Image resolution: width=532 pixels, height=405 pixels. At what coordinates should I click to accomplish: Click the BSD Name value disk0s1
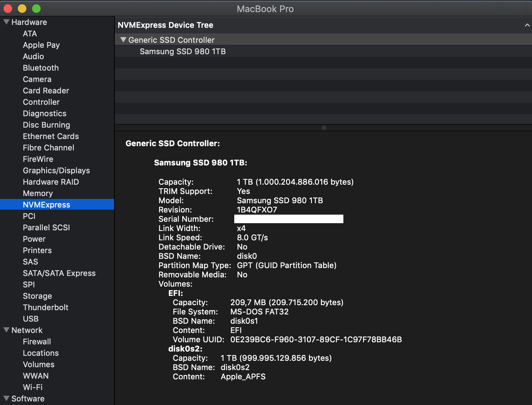[244, 321]
